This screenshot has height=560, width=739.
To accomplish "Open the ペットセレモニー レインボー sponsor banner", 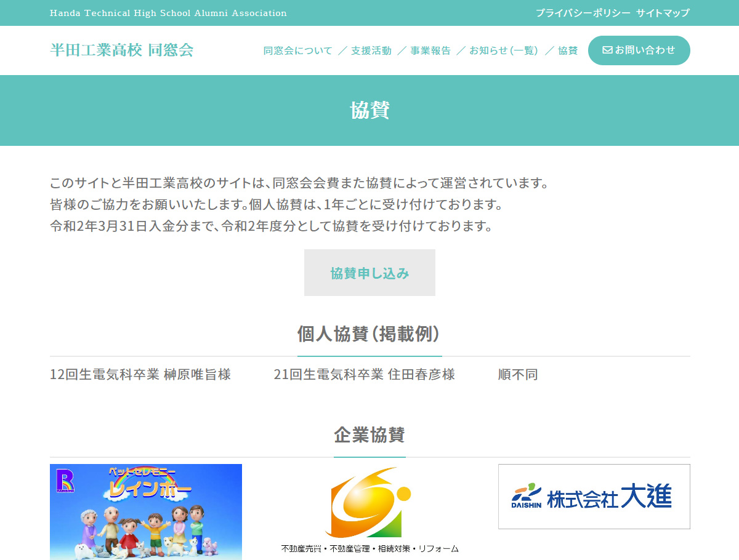I will pos(146,511).
